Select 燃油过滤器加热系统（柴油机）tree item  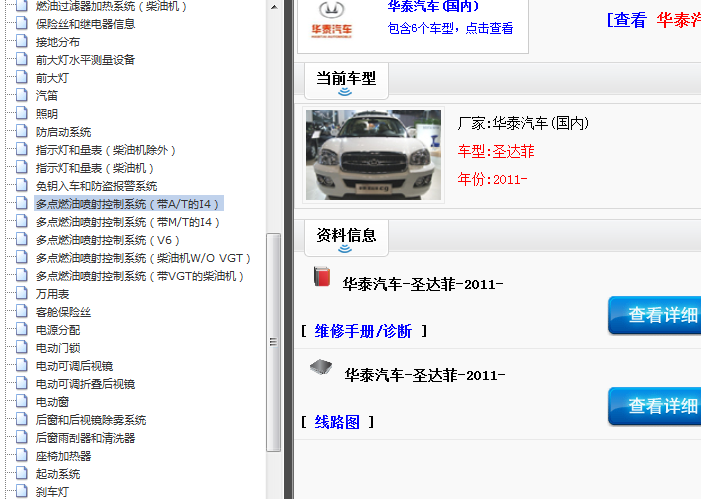tap(111, 6)
